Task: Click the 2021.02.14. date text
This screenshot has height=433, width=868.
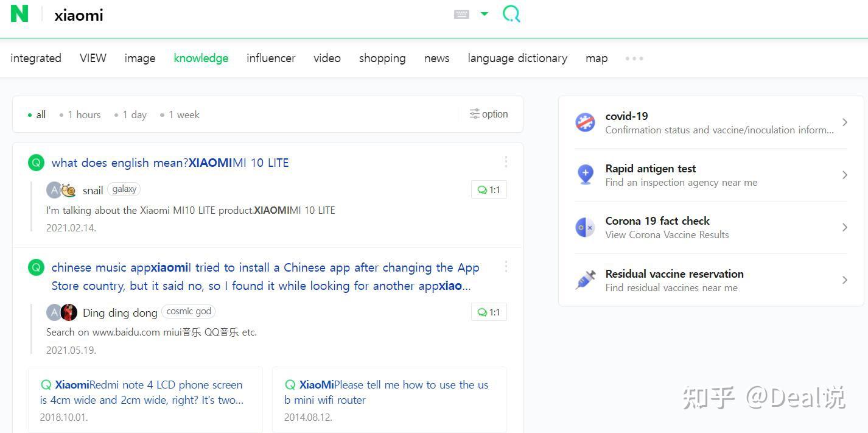Action: point(71,228)
